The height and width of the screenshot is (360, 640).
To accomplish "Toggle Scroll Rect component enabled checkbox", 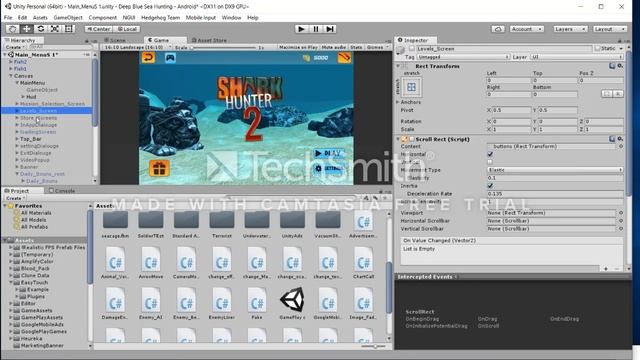I will [x=412, y=139].
